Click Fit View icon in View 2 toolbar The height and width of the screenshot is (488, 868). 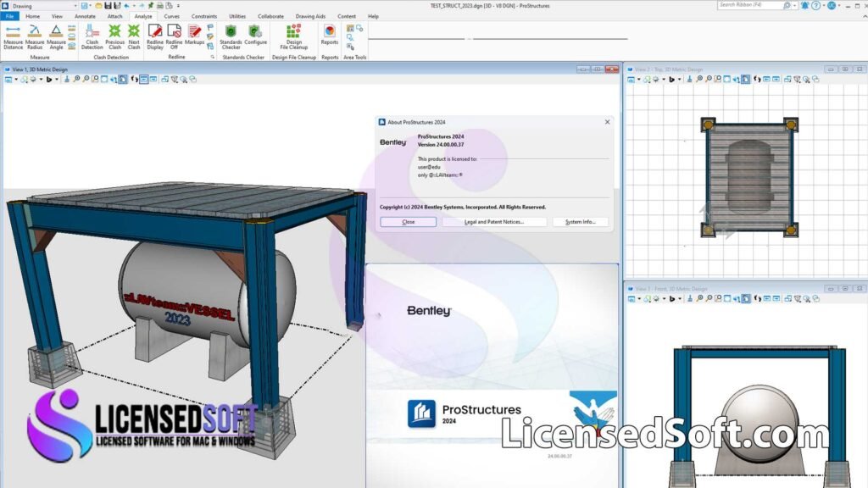tap(726, 79)
